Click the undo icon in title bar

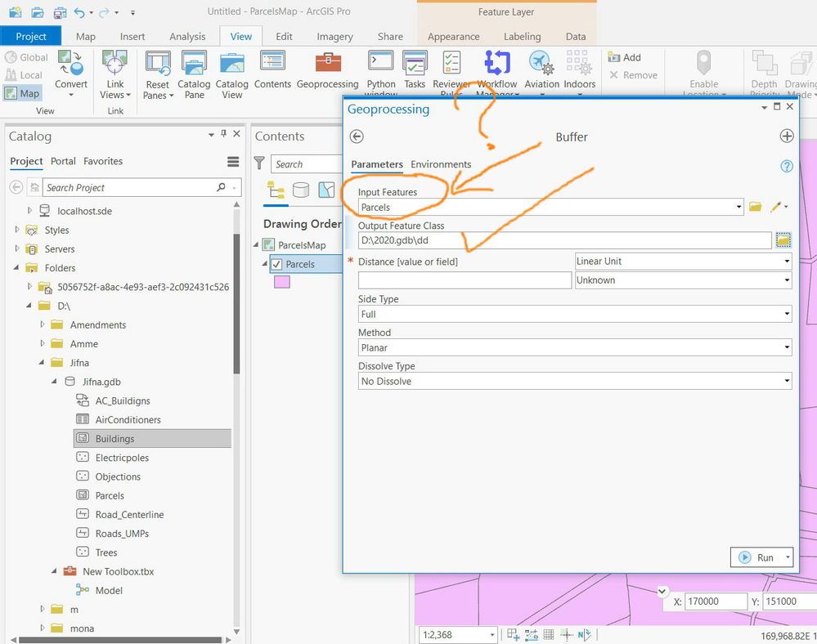(79, 11)
